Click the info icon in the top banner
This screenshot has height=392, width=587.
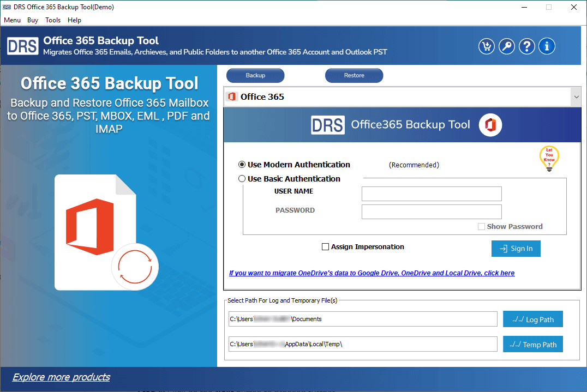point(547,46)
